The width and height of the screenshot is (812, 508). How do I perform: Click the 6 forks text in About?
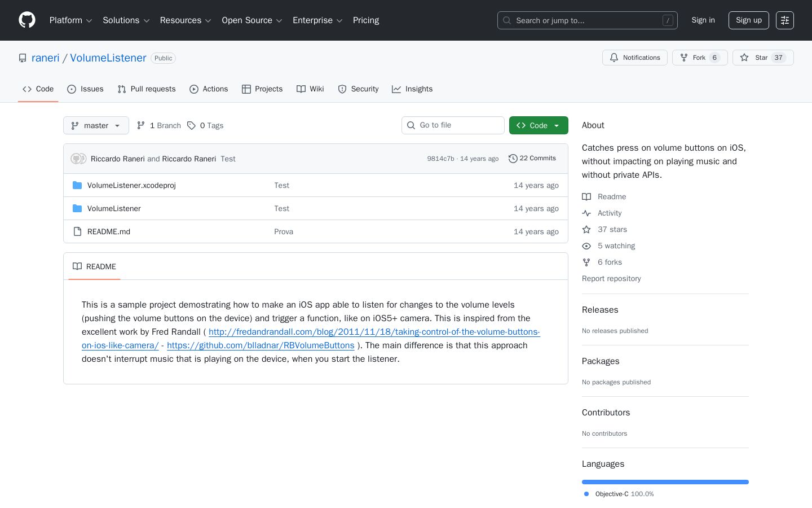[610, 262]
